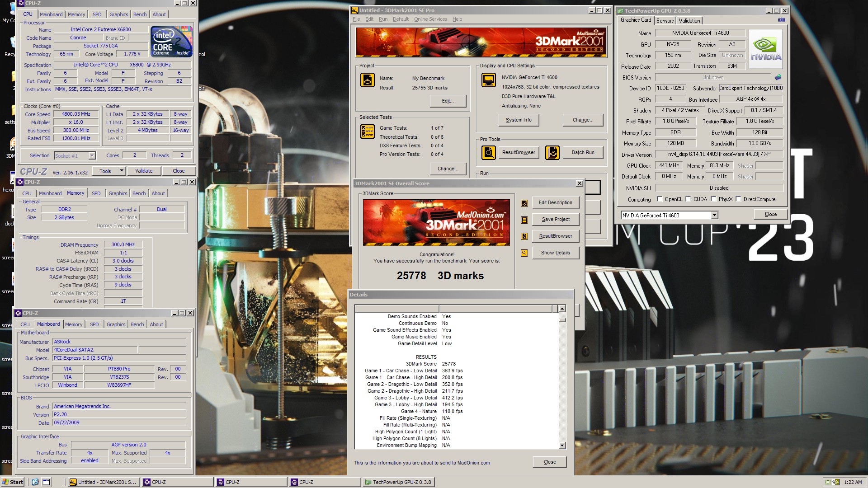Click the Details list scroll-down arrow
868x488 pixels.
coord(562,446)
